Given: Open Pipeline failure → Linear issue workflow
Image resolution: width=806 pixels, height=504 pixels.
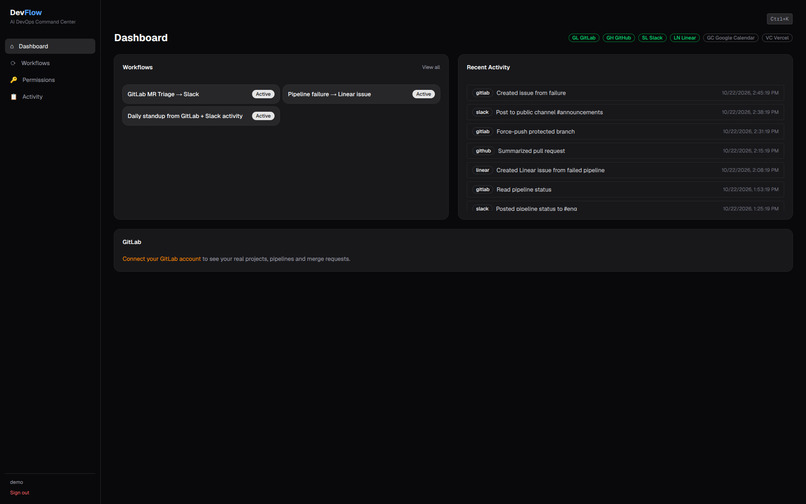Looking at the screenshot, I should [x=361, y=94].
